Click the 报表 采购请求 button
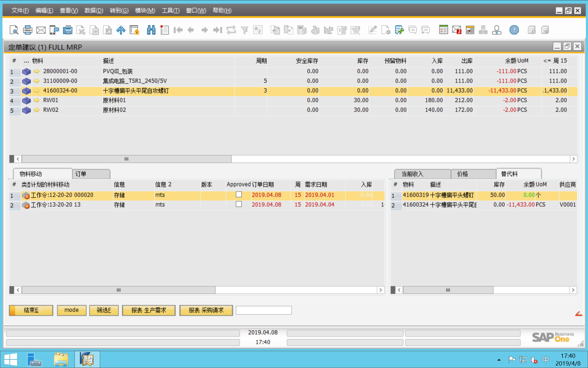The height and width of the screenshot is (368, 588). click(x=206, y=310)
